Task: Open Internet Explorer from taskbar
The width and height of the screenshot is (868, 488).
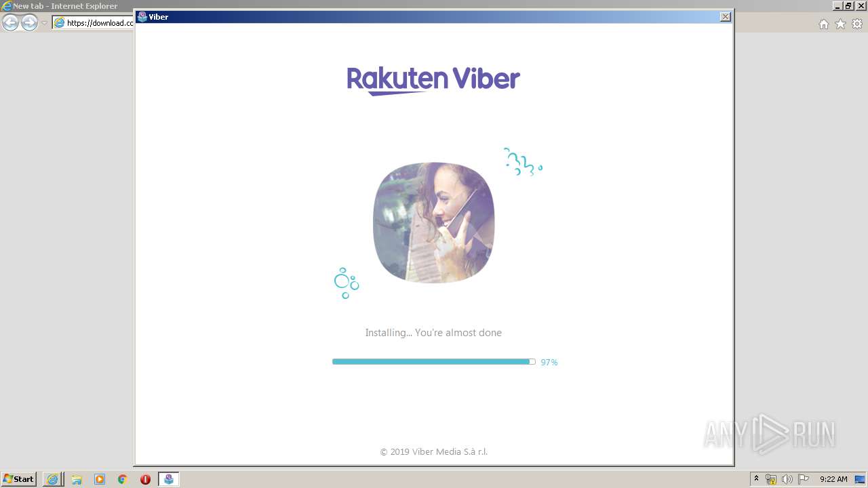Action: click(52, 479)
